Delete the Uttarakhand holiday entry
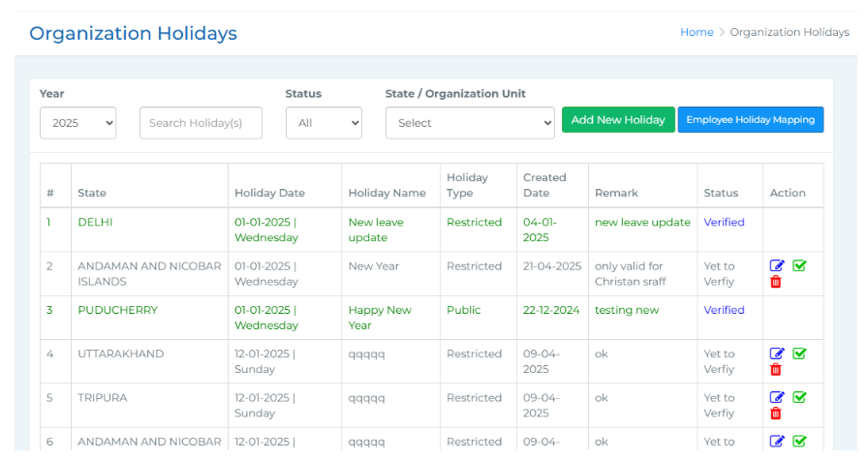Screen dimensions: 868x461 (776, 370)
